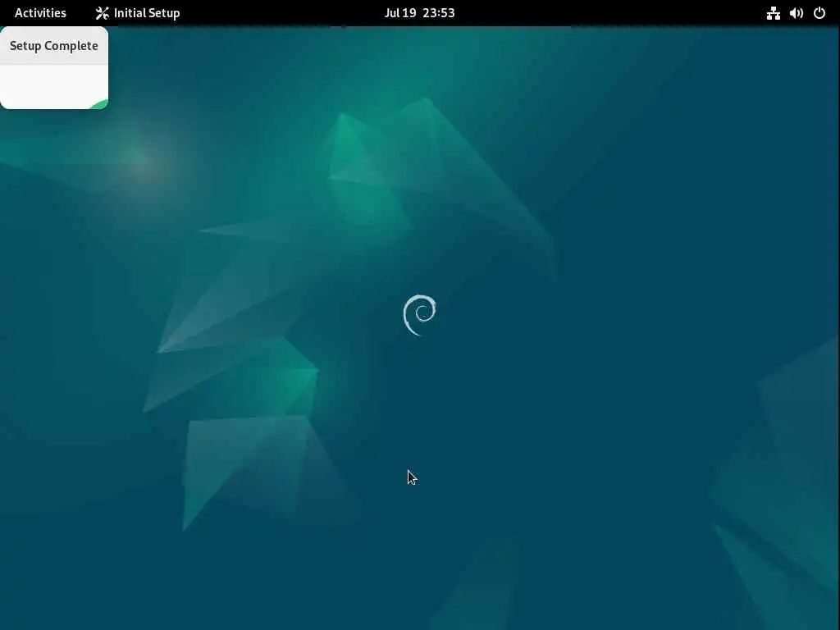Click the Setup Complete window title
840x630 pixels.
tap(53, 46)
